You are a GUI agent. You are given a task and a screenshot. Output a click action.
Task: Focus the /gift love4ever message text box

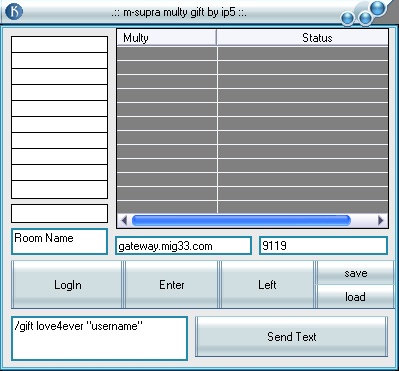click(x=99, y=338)
